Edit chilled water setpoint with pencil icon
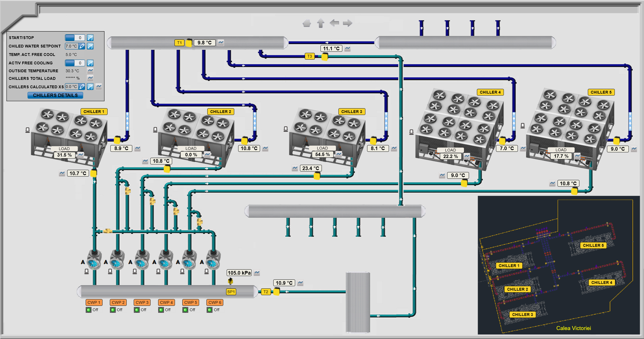644x339 pixels. 82,46
